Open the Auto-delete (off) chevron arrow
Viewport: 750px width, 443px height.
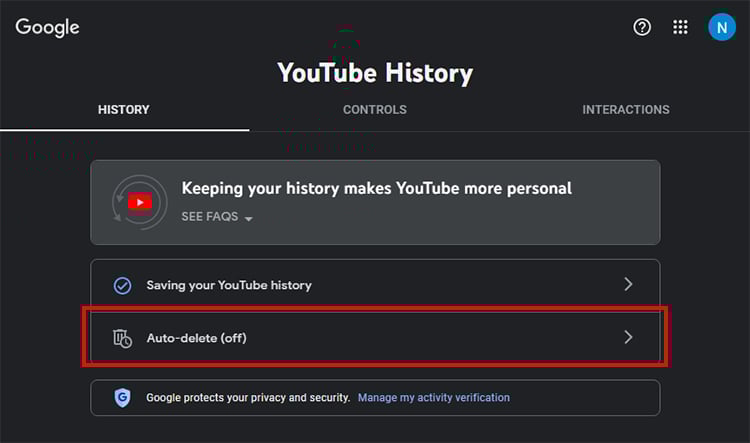coord(628,337)
